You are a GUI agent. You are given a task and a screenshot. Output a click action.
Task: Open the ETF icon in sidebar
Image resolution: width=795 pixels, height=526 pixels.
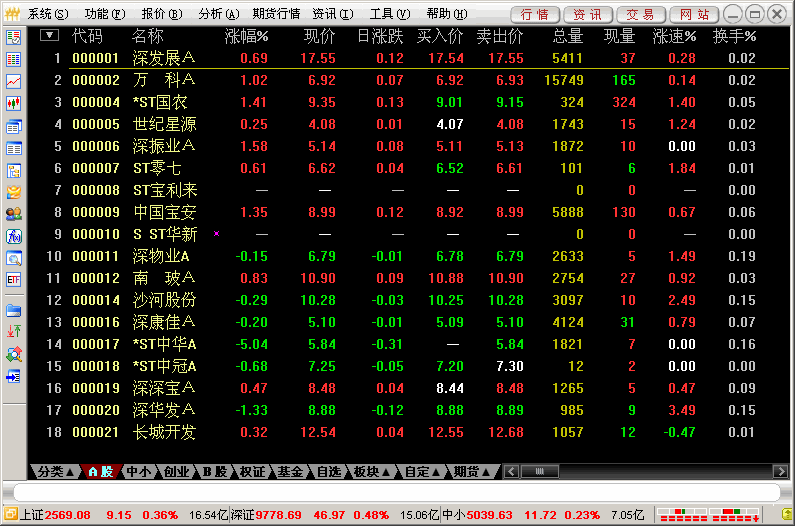(x=14, y=279)
